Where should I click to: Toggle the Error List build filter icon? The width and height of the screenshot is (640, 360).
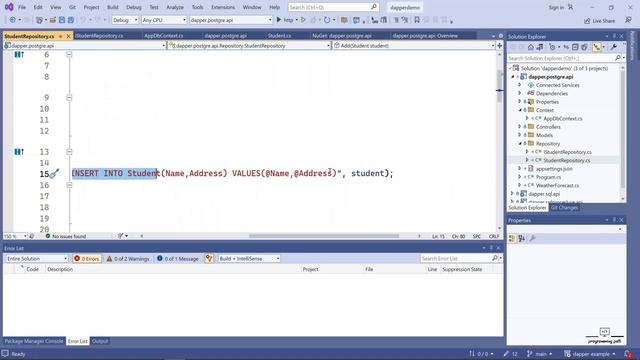coord(209,259)
